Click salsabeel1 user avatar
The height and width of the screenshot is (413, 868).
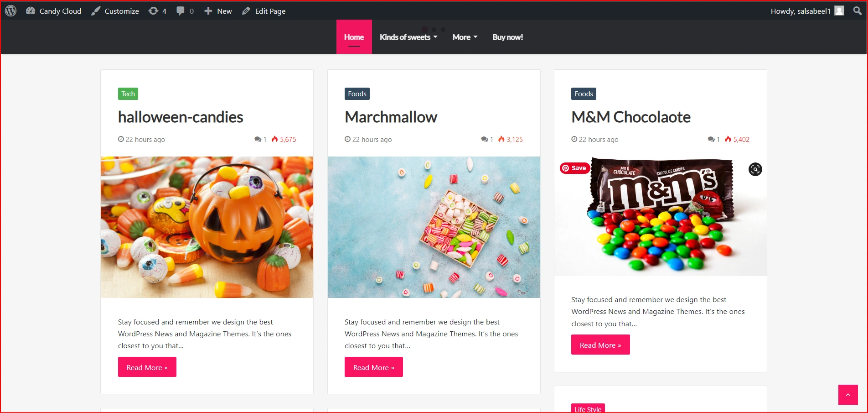(x=839, y=11)
